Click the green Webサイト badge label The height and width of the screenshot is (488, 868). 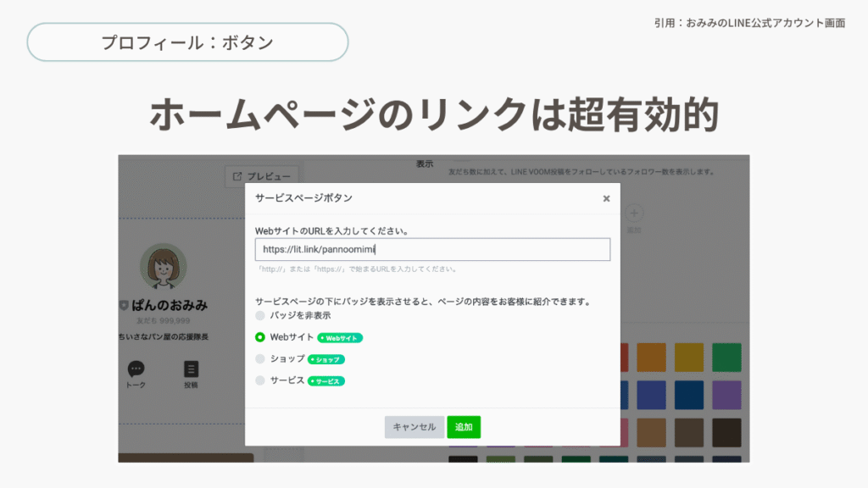(x=339, y=337)
